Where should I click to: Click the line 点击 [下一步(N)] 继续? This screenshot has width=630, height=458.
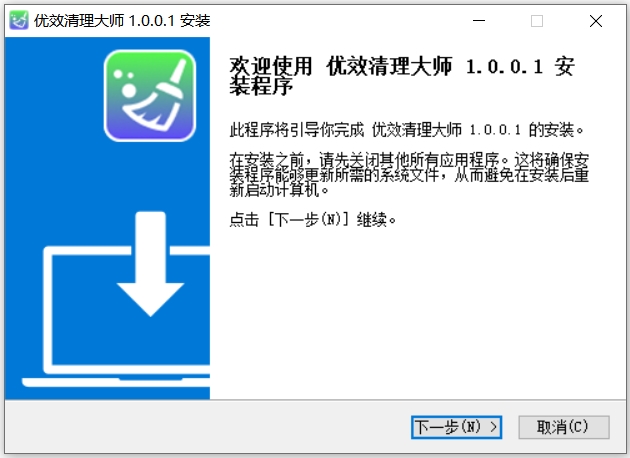313,220
